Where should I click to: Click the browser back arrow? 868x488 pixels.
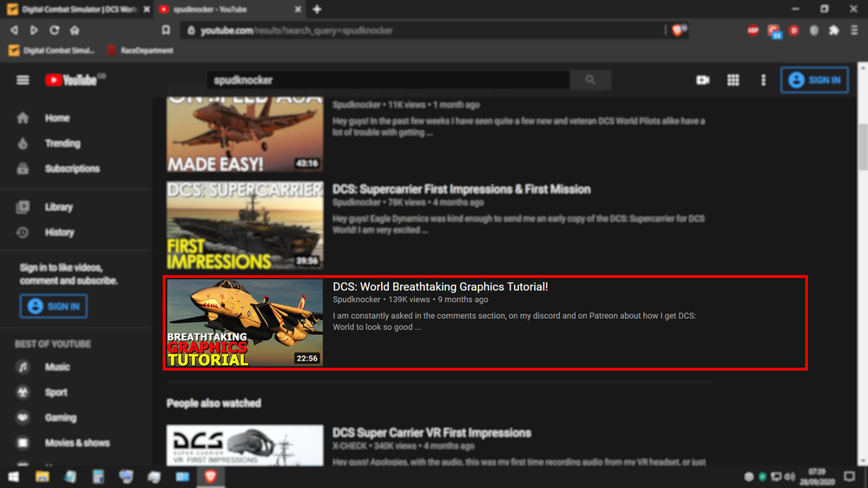[x=14, y=30]
